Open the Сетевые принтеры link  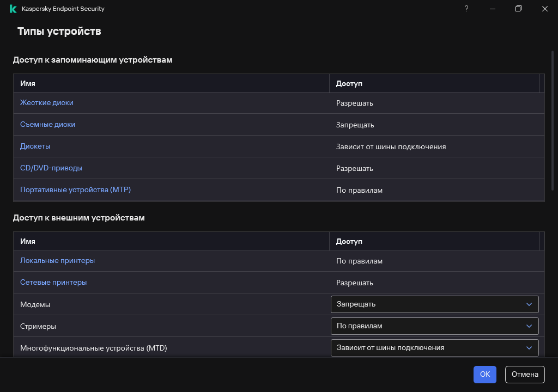click(53, 283)
